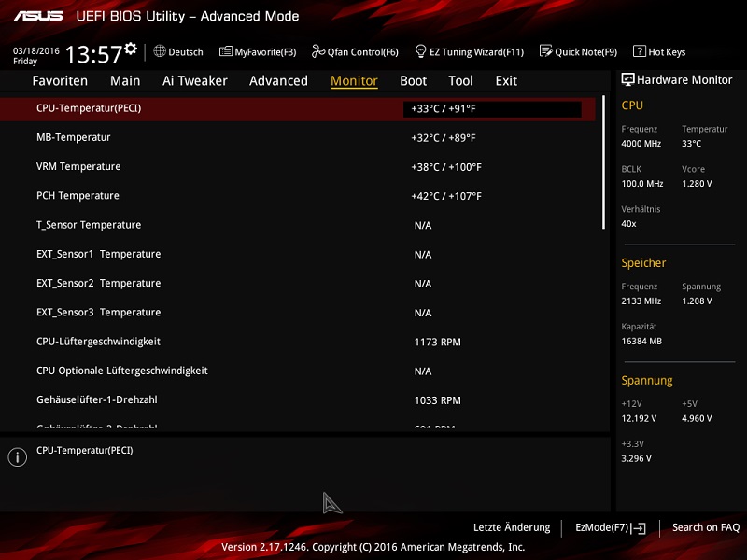The width and height of the screenshot is (747, 560).
Task: Open the Boot tab
Action: 414,81
